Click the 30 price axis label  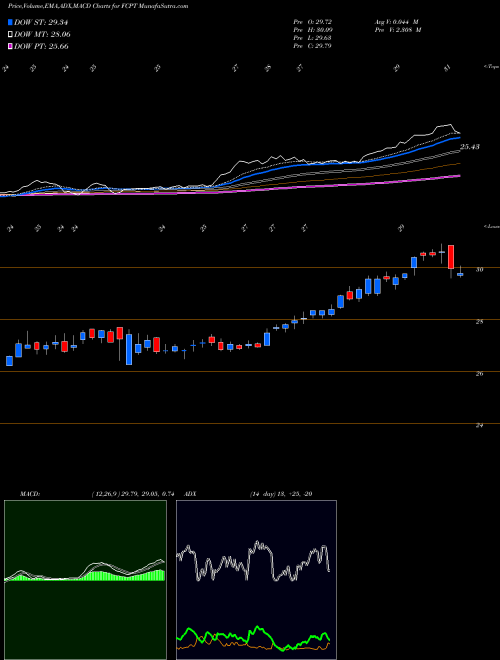479,270
